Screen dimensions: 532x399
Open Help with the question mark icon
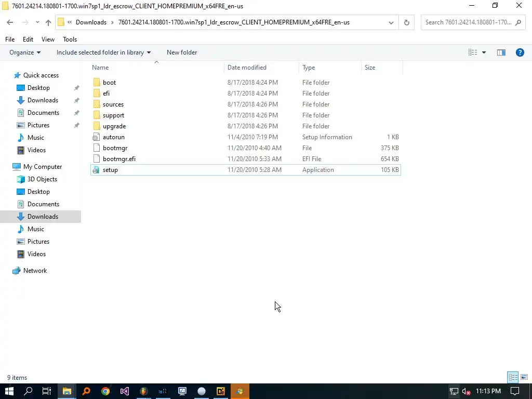520,52
